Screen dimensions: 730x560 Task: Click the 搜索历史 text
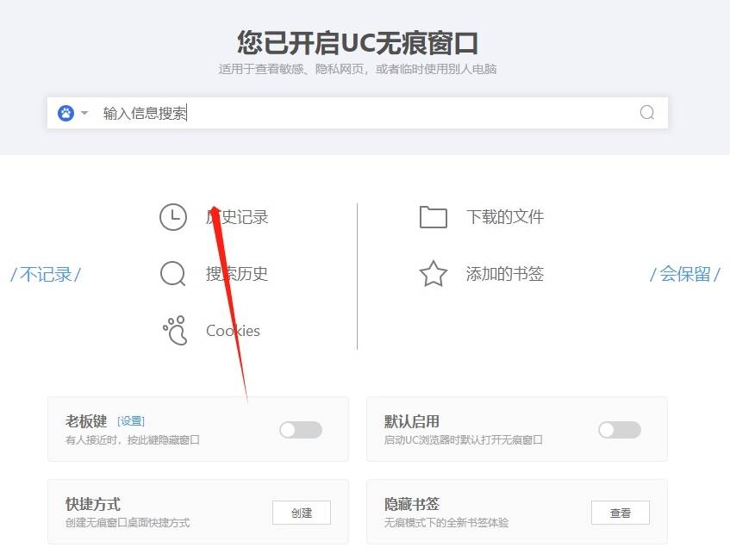237,274
